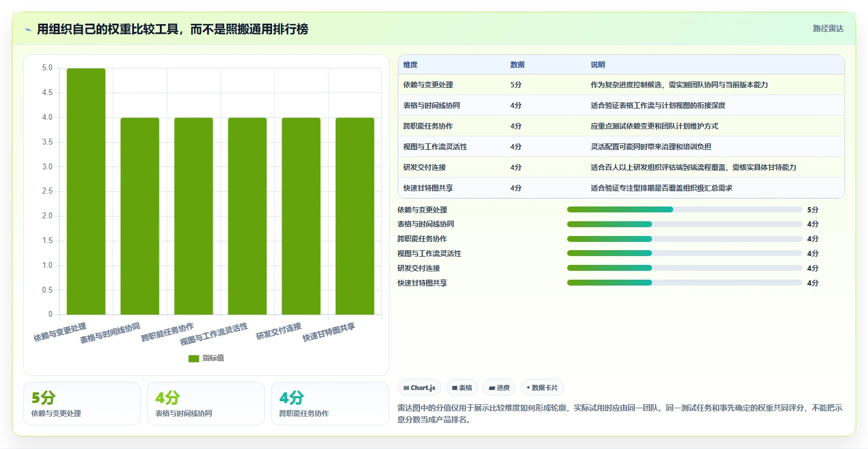Click the chart bar for 研发交付连接

point(301,216)
